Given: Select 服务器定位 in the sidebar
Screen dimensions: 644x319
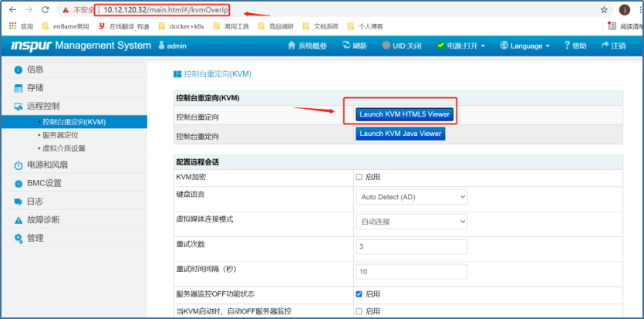Looking at the screenshot, I should pyautogui.click(x=64, y=135).
